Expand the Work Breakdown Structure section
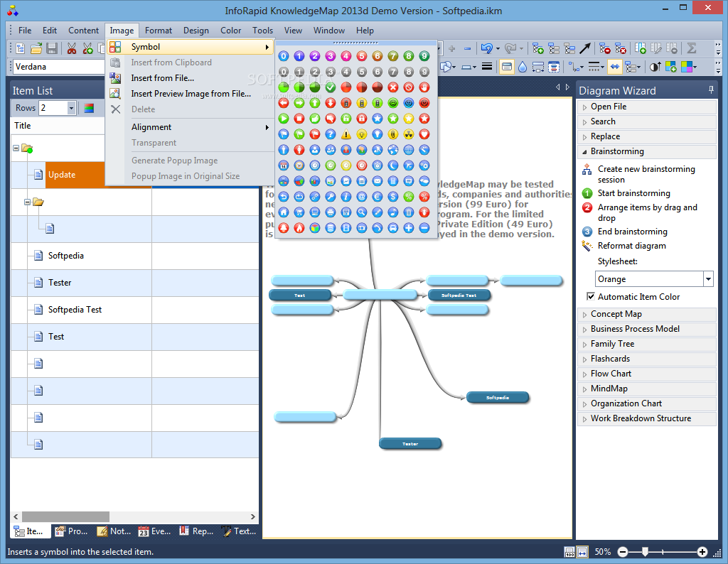 647,418
